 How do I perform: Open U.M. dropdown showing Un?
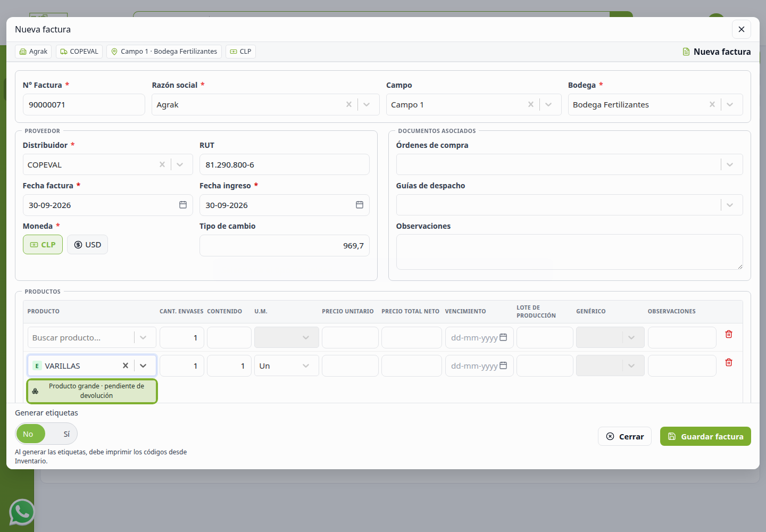tap(287, 365)
